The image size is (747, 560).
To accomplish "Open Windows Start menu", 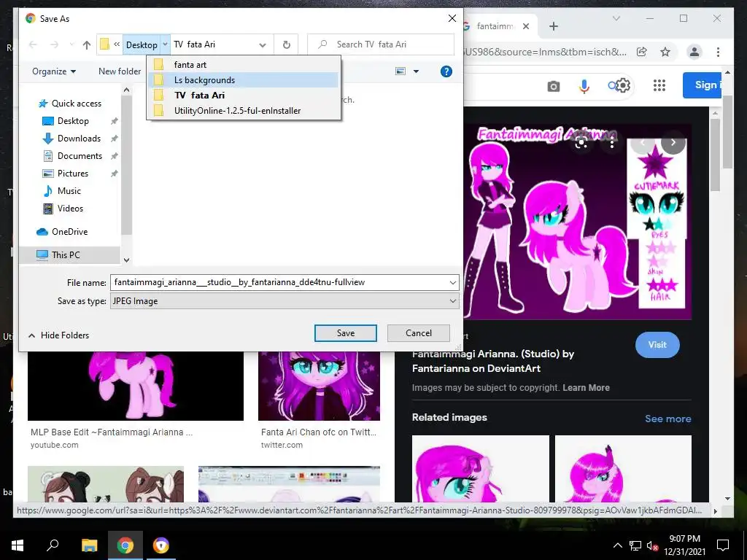I will (x=18, y=545).
